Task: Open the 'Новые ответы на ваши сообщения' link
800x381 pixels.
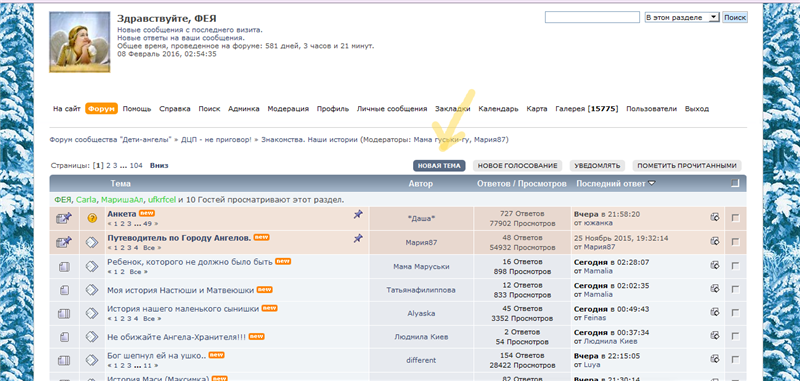Action: pos(181,38)
